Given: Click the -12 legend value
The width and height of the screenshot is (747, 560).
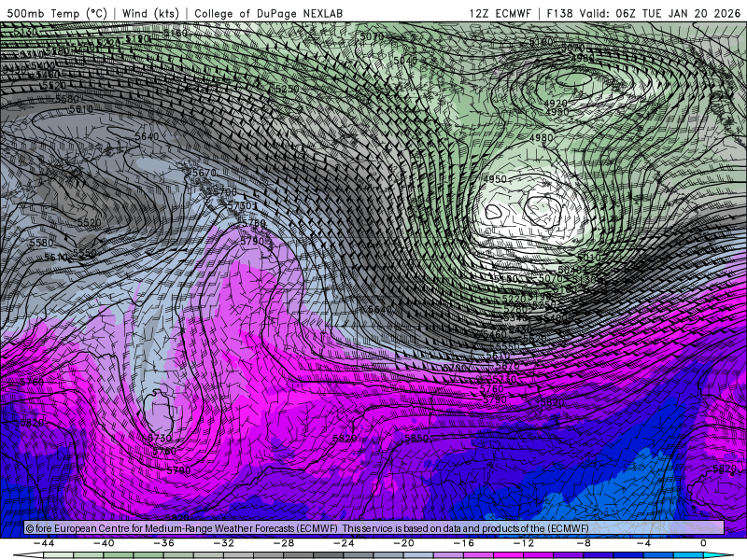Looking at the screenshot, I should (x=524, y=543).
